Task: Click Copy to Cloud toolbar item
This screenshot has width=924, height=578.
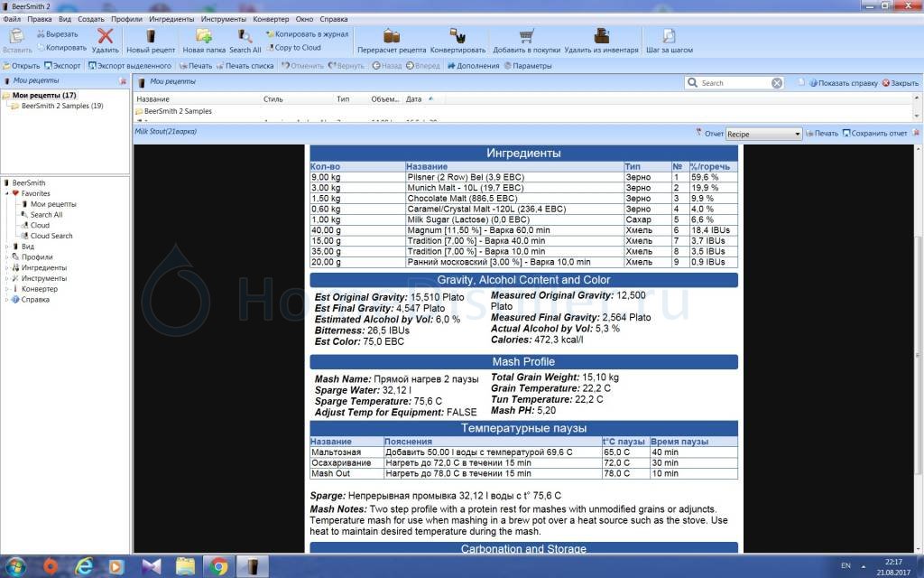Action: (x=293, y=48)
